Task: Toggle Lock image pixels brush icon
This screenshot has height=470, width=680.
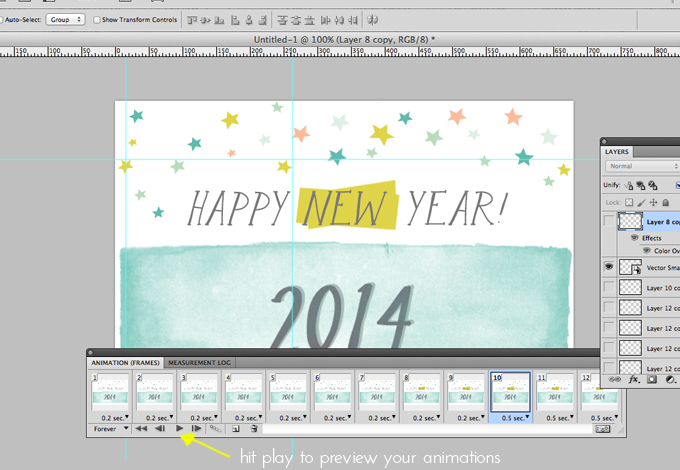Action: tap(641, 202)
